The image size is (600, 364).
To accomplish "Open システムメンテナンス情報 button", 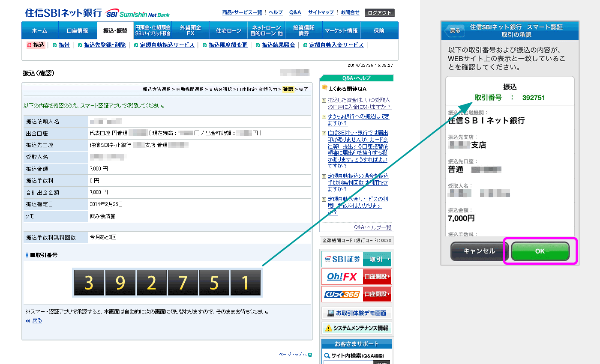I will [x=357, y=328].
